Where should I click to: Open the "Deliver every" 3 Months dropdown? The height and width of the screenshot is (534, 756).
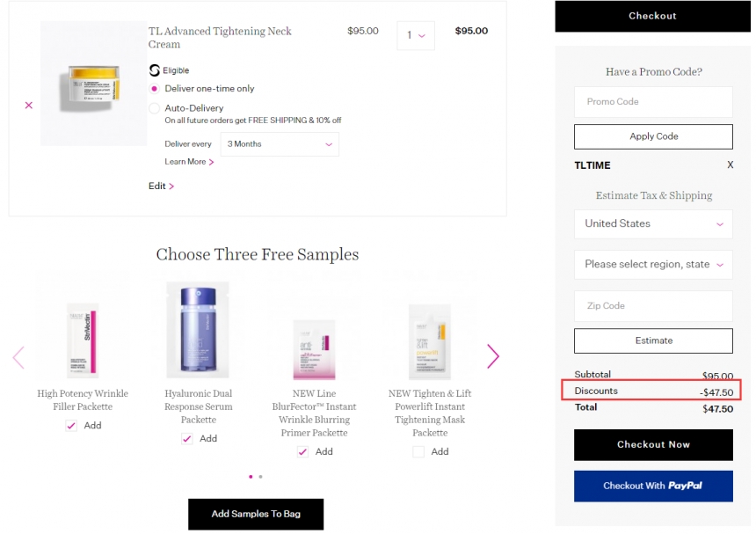(x=277, y=143)
